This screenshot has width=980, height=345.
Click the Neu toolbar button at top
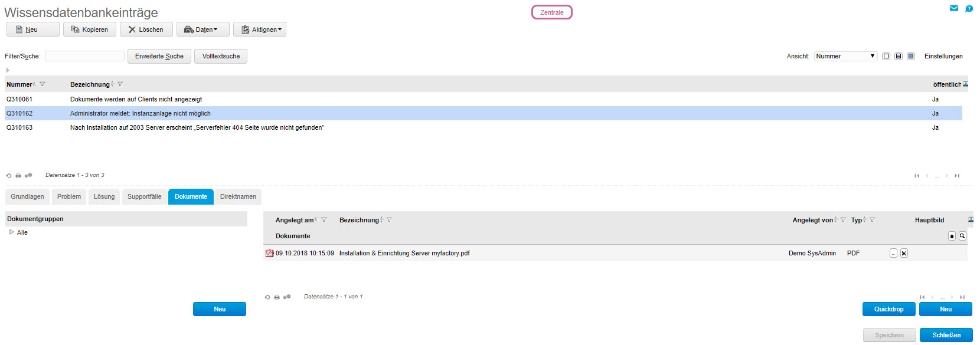pyautogui.click(x=33, y=29)
